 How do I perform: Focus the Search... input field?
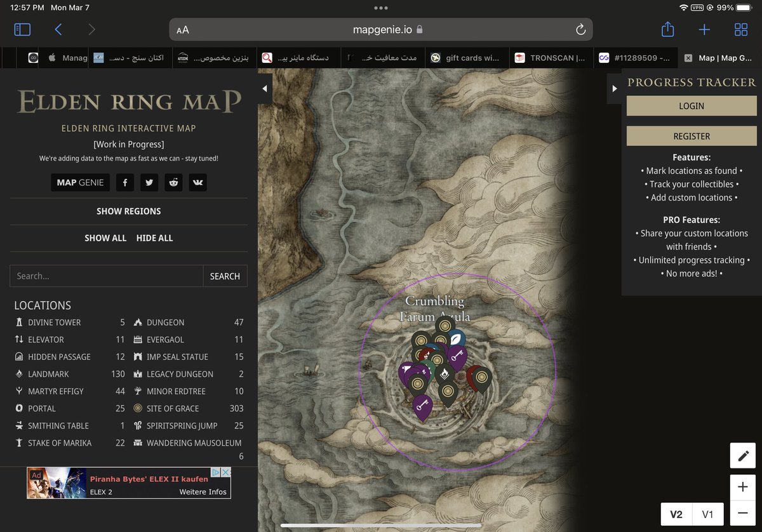point(106,276)
